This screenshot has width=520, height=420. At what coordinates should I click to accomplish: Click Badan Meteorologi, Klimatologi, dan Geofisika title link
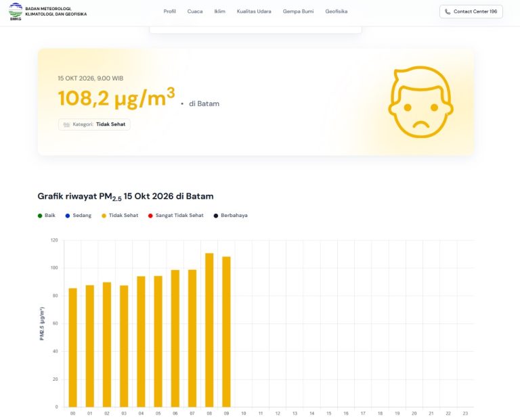click(x=56, y=11)
